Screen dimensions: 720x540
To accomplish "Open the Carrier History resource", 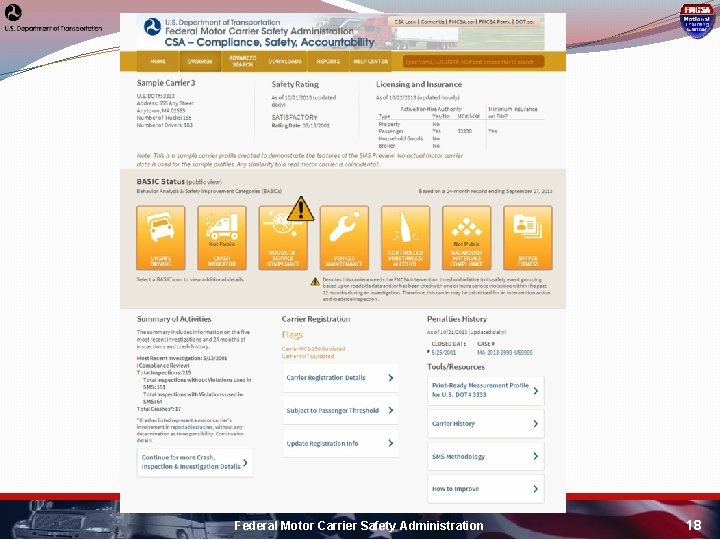I will coord(486,423).
